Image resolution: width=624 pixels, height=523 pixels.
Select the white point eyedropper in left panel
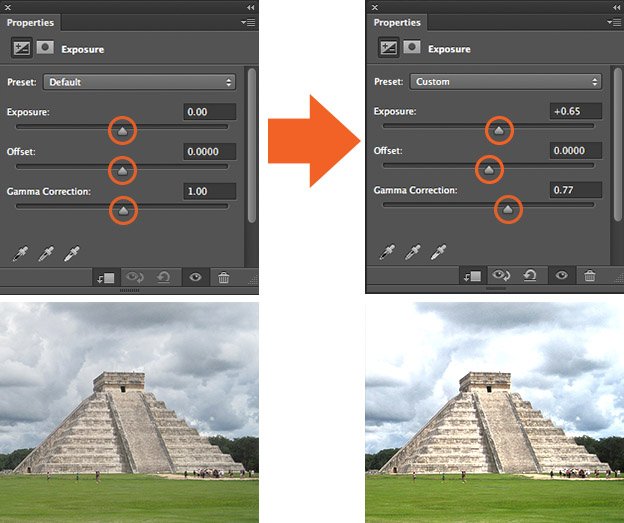point(70,254)
